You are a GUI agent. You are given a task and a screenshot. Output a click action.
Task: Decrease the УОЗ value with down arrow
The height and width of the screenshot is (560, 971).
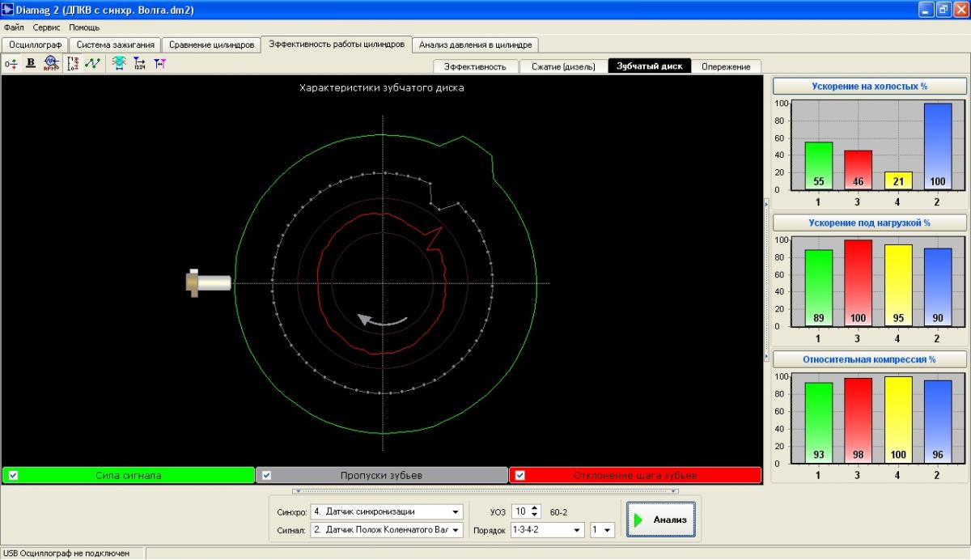tap(535, 515)
